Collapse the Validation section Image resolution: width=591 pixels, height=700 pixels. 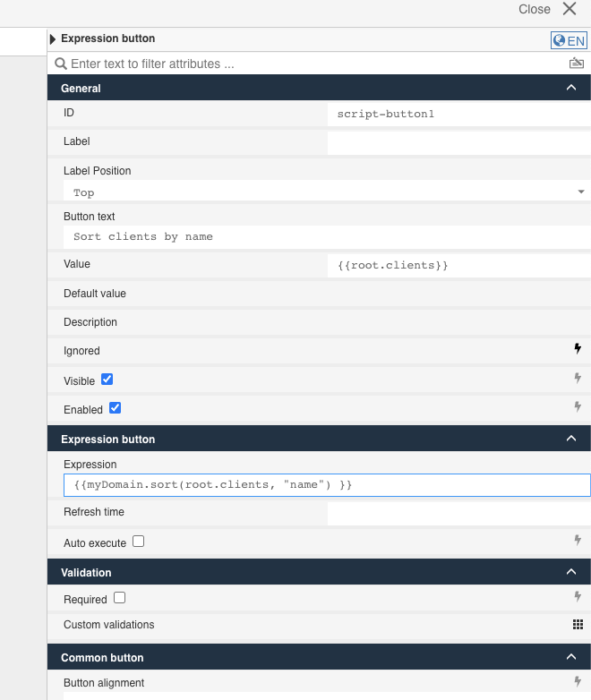click(x=571, y=572)
